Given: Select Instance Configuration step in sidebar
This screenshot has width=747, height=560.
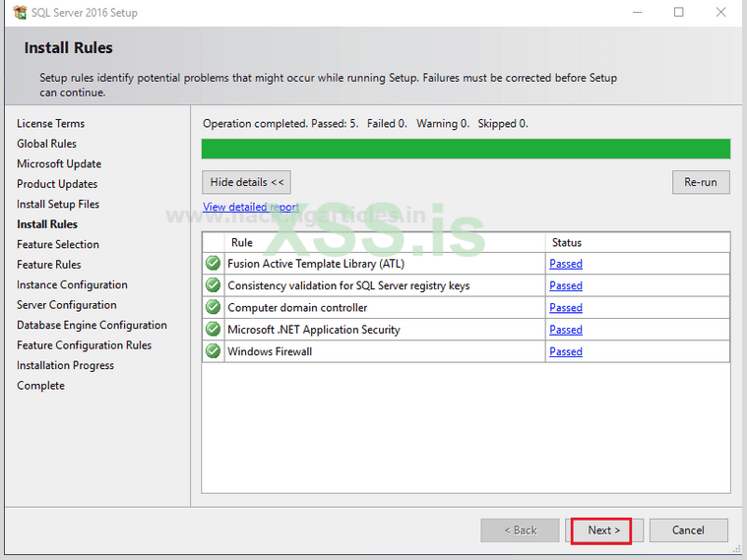Looking at the screenshot, I should pos(72,284).
